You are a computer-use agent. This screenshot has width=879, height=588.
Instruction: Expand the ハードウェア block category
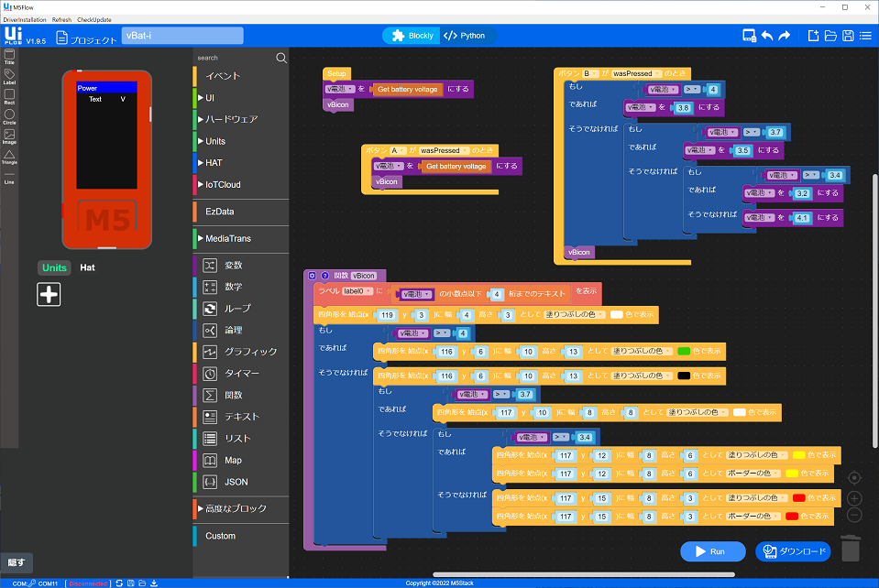(241, 119)
